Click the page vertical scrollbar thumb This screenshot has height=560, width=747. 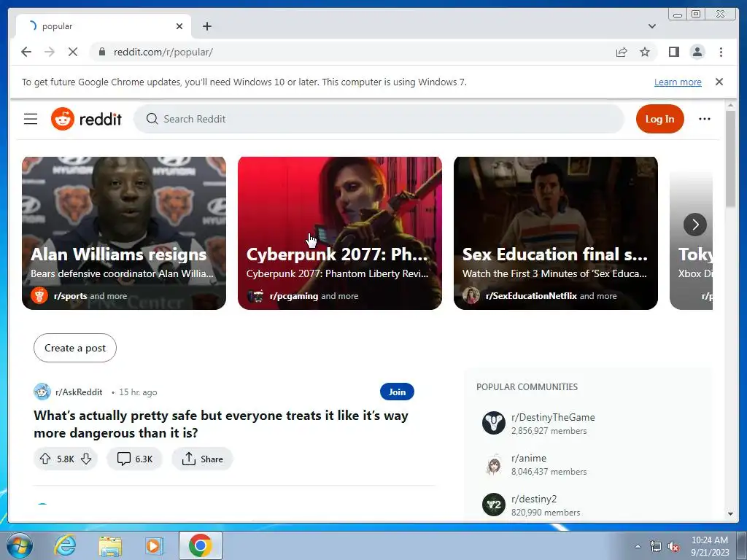point(730,158)
